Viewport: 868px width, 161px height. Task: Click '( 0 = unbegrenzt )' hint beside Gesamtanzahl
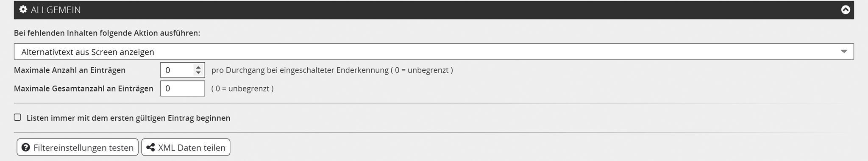[242, 89]
